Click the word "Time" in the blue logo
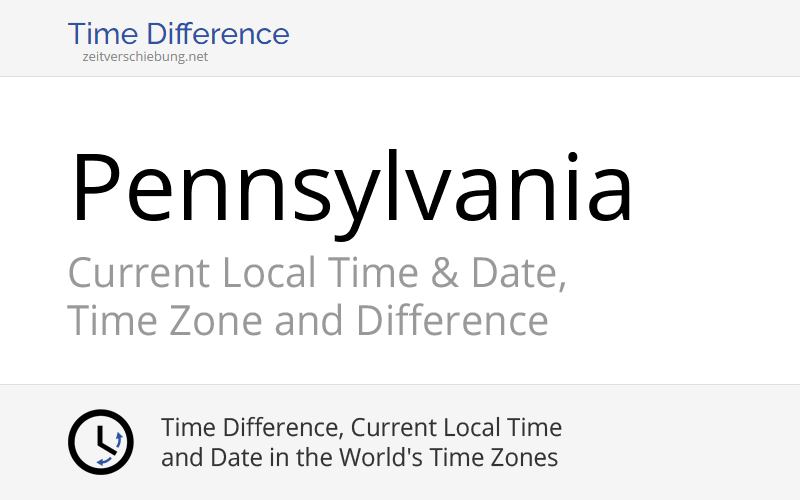 click(101, 34)
